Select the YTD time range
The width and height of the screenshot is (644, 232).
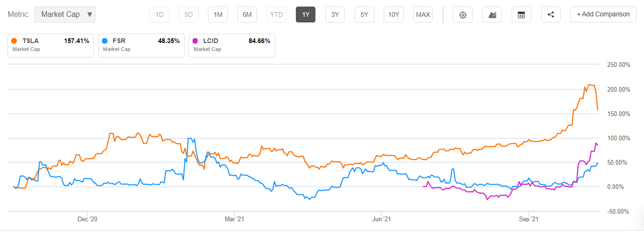coord(277,14)
